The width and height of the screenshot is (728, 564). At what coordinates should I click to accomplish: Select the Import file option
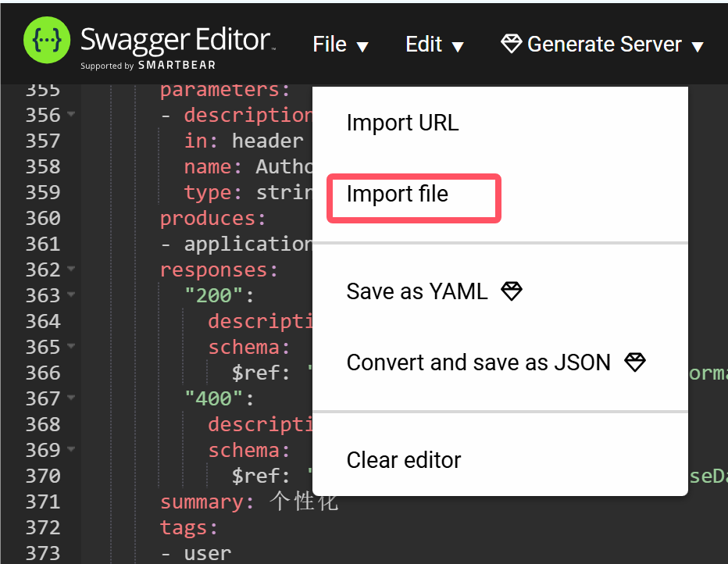click(x=398, y=194)
